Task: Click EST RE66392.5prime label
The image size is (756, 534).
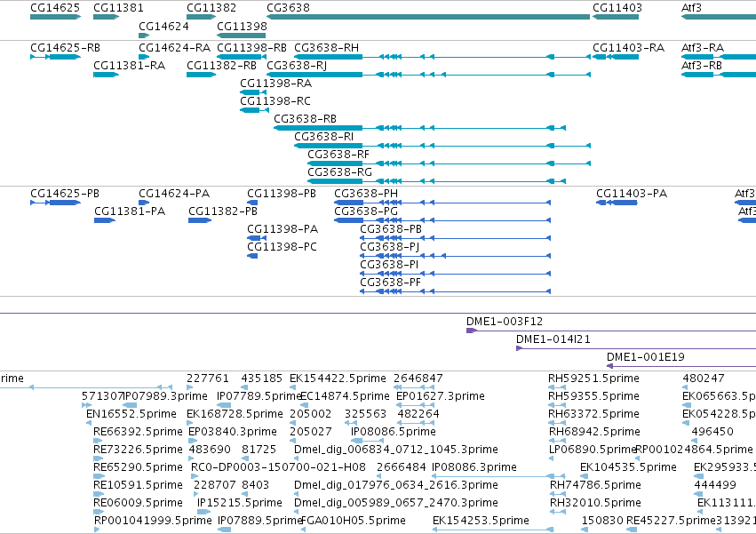Action: click(x=138, y=432)
